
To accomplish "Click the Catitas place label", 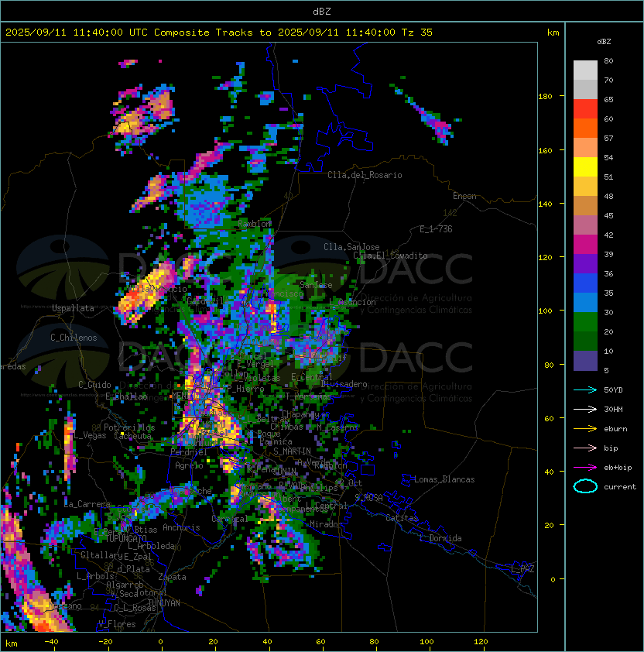I will tap(402, 518).
